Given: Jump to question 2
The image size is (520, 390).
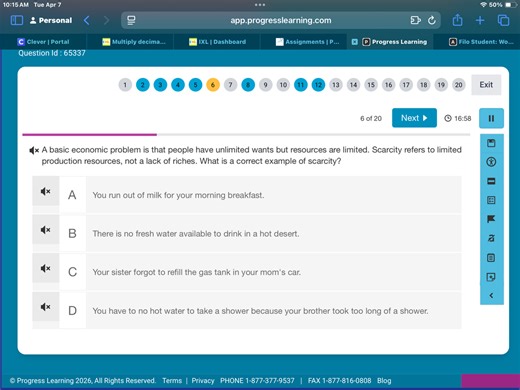Looking at the screenshot, I should coord(143,85).
